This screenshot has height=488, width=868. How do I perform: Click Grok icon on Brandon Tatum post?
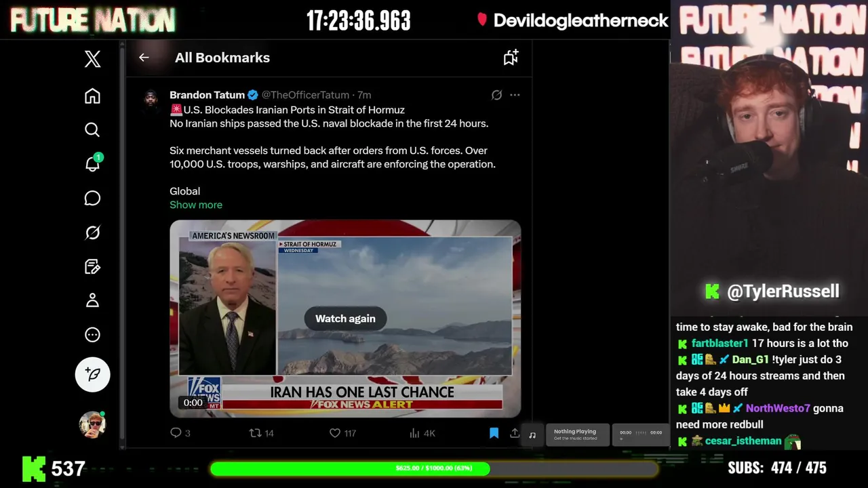pyautogui.click(x=496, y=96)
